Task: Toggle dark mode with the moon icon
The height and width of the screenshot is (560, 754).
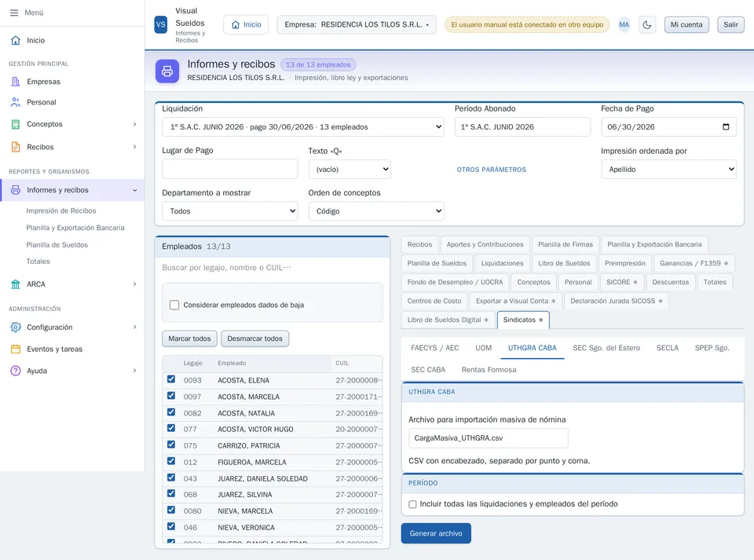Action: point(646,24)
